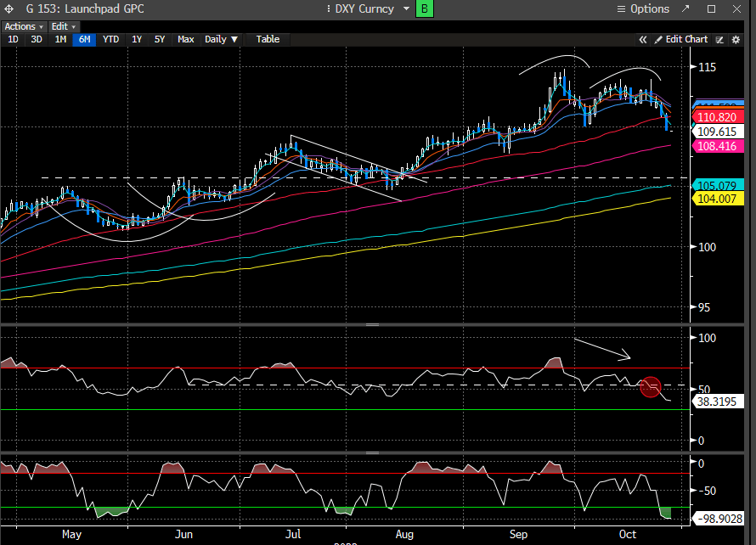Click the red RSI circle marker
The width and height of the screenshot is (756, 545).
point(650,387)
